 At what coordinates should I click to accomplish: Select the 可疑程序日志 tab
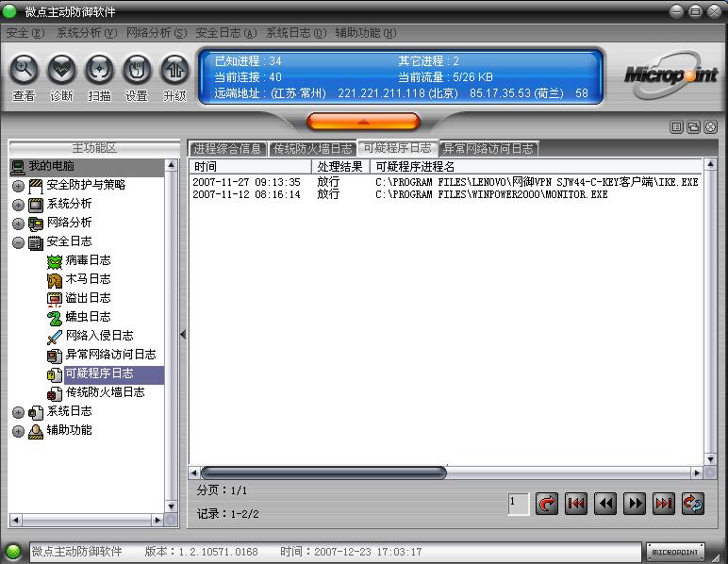tap(397, 148)
